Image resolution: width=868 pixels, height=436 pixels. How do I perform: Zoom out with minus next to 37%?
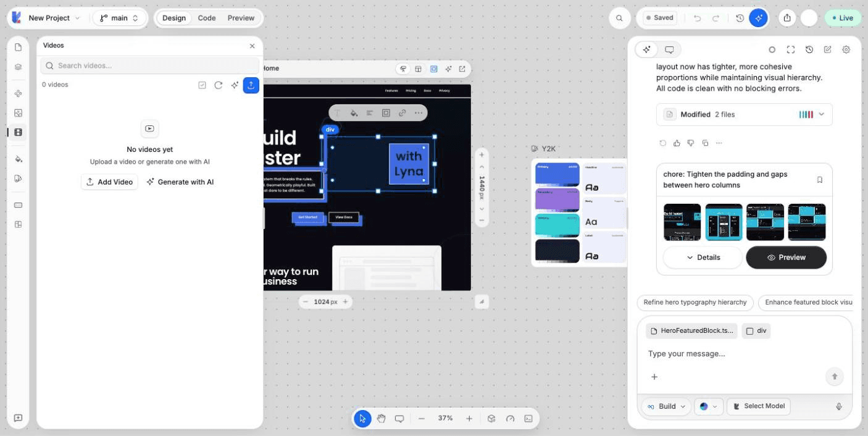click(422, 418)
